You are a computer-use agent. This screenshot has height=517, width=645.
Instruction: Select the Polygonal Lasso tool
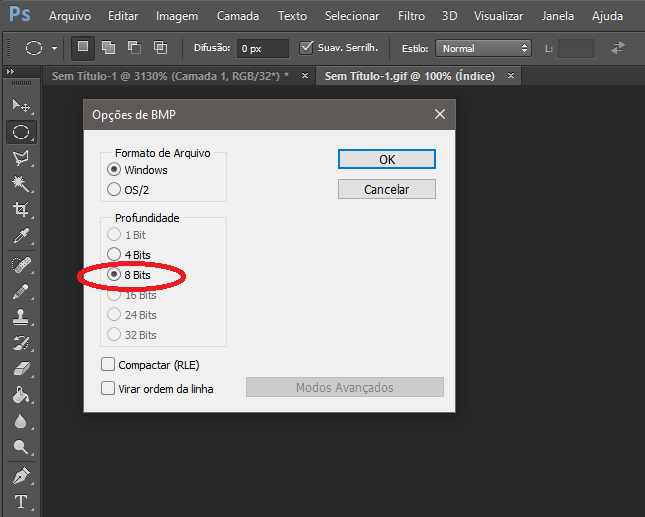(20, 158)
